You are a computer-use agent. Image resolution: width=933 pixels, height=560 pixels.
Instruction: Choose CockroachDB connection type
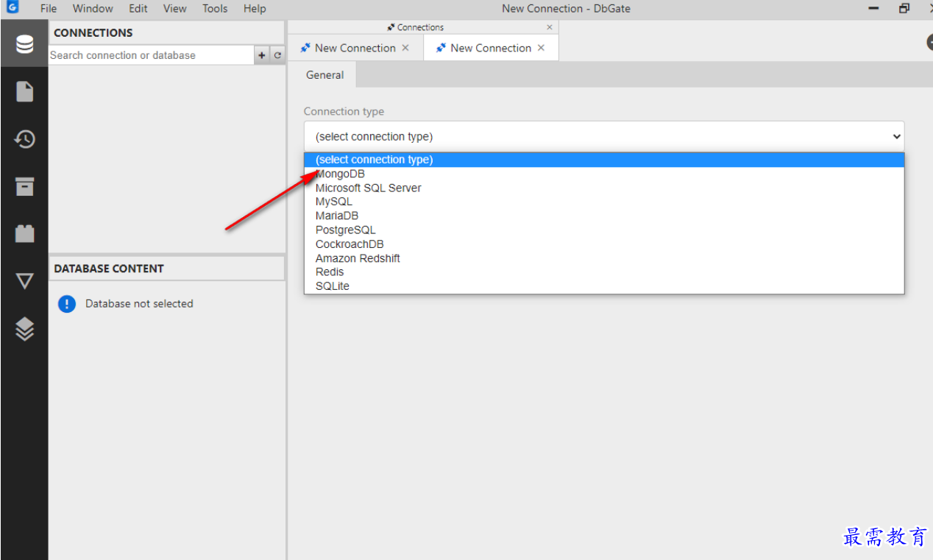(603, 244)
